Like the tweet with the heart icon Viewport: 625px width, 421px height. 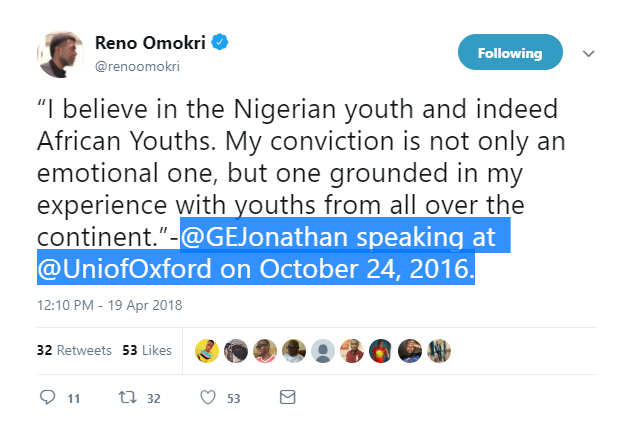click(208, 397)
